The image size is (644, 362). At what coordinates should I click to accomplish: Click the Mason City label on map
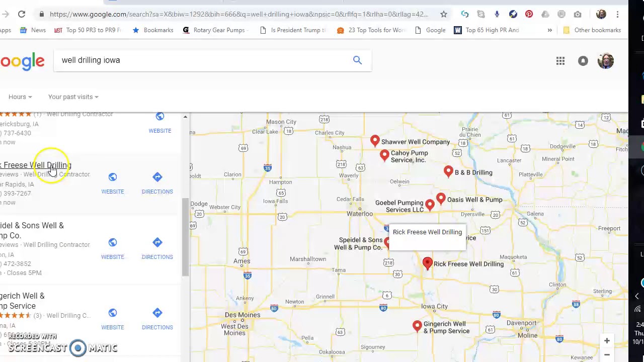pos(281,122)
